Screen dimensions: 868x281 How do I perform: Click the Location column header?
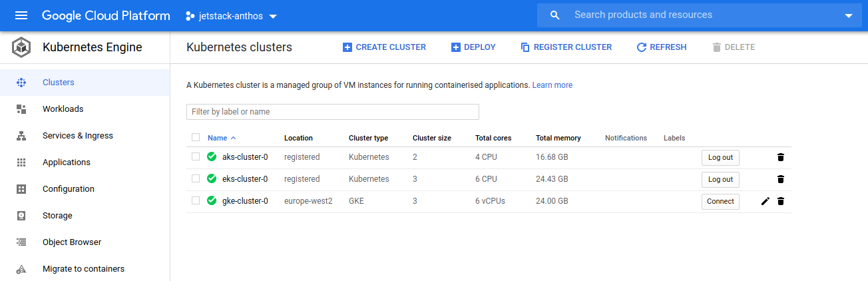click(x=298, y=138)
